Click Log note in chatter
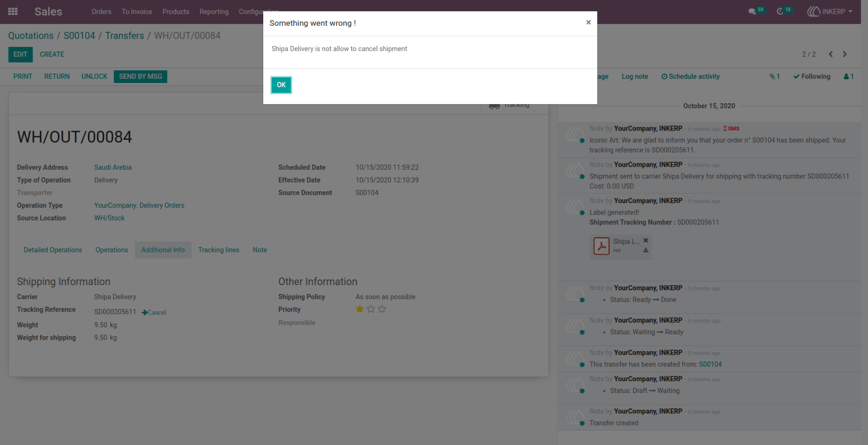Image resolution: width=868 pixels, height=445 pixels. click(635, 76)
